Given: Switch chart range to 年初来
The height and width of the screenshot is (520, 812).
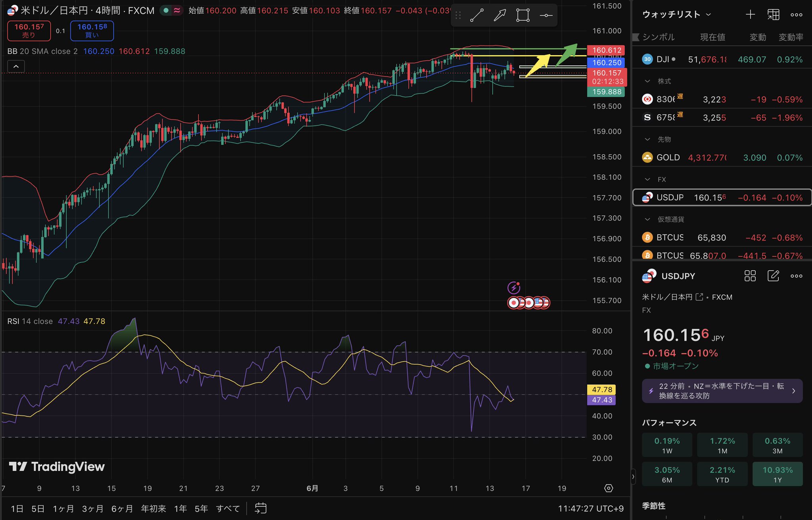Looking at the screenshot, I should pos(153,508).
